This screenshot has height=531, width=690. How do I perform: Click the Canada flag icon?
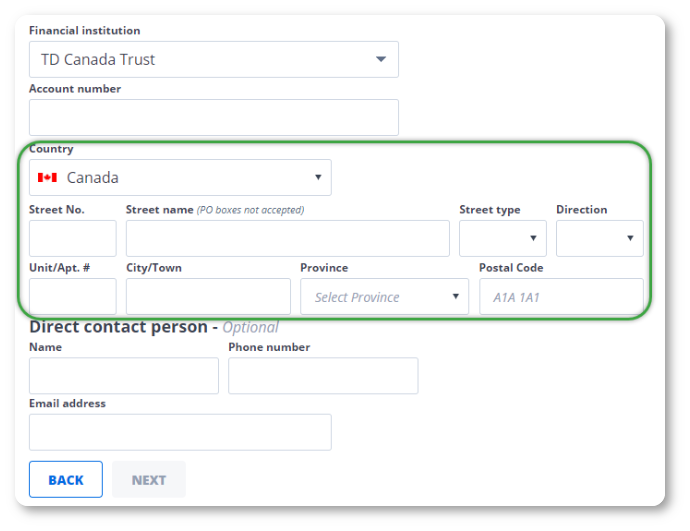click(47, 178)
